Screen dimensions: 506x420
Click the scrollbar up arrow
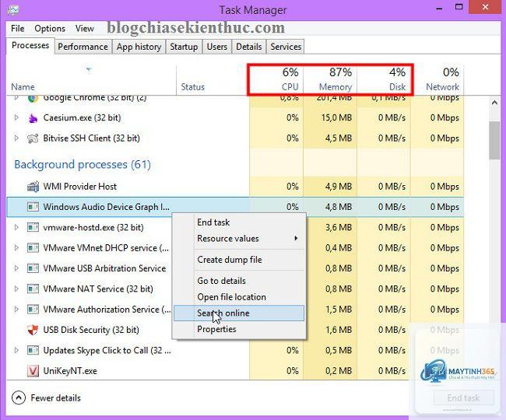[494, 103]
